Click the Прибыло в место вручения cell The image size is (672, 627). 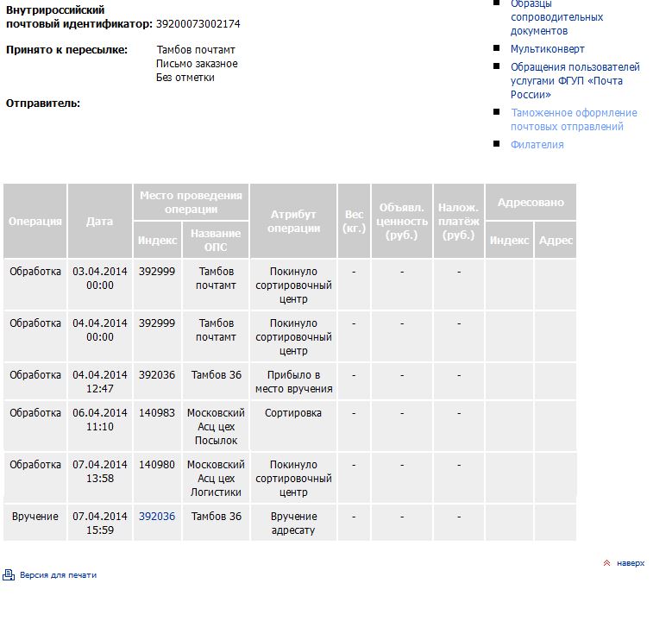tap(293, 382)
